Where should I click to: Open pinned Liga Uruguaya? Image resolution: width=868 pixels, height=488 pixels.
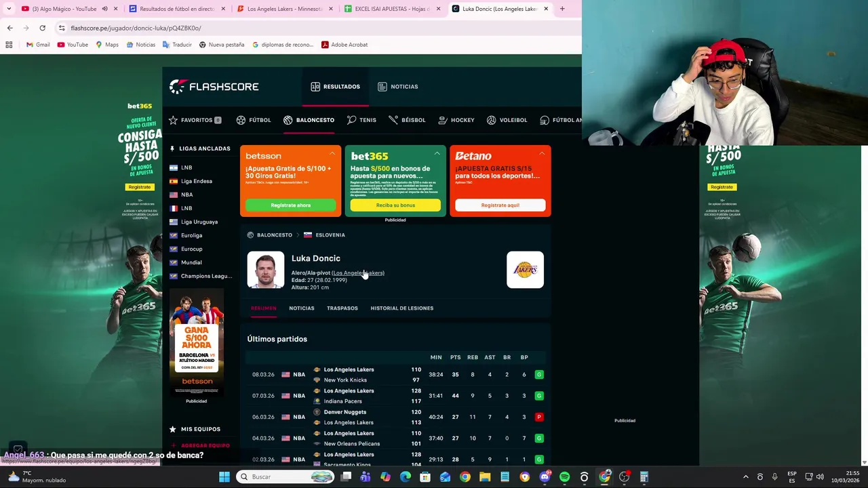point(199,222)
